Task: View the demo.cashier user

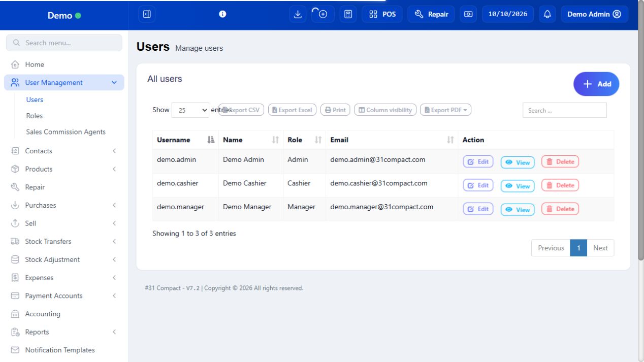Action: [x=518, y=186]
